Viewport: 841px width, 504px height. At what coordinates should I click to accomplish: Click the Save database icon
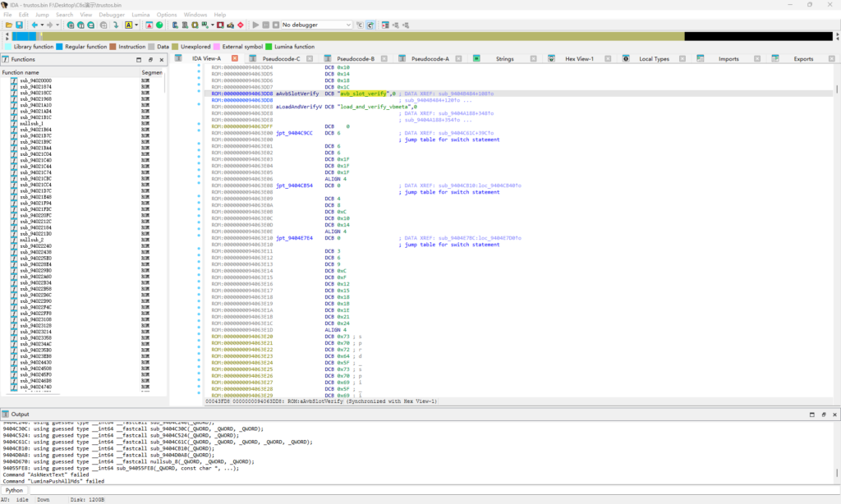(x=19, y=25)
